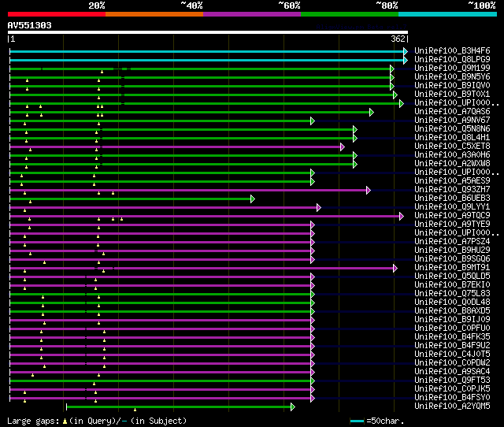Click the green alignment bar for UniRef100_B6UEB3

131,199
